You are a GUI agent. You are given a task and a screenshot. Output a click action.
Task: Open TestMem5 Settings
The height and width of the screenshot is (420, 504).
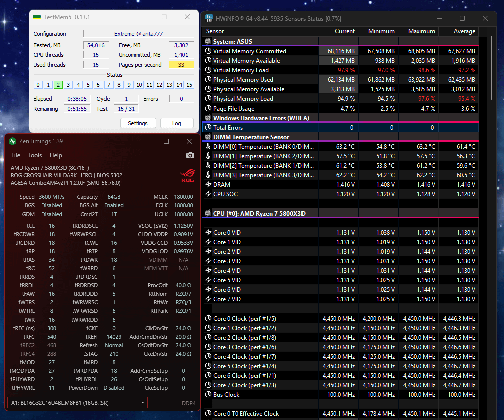tap(138, 123)
